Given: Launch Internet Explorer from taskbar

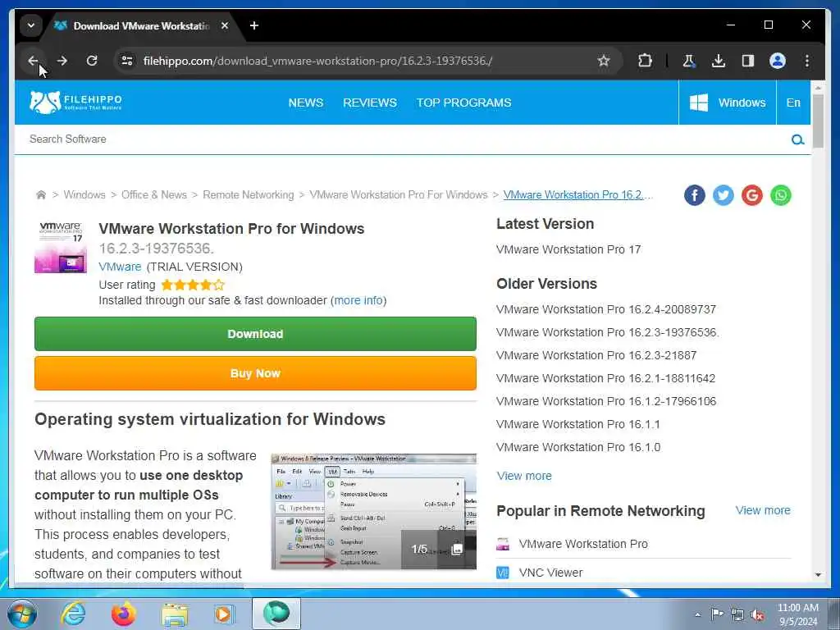Looking at the screenshot, I should (73, 614).
